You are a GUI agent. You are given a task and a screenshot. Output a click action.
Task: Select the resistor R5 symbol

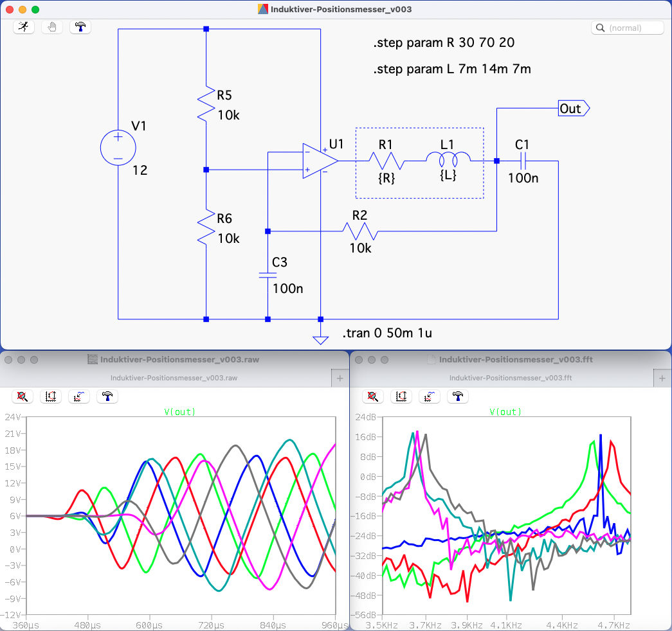tap(206, 104)
